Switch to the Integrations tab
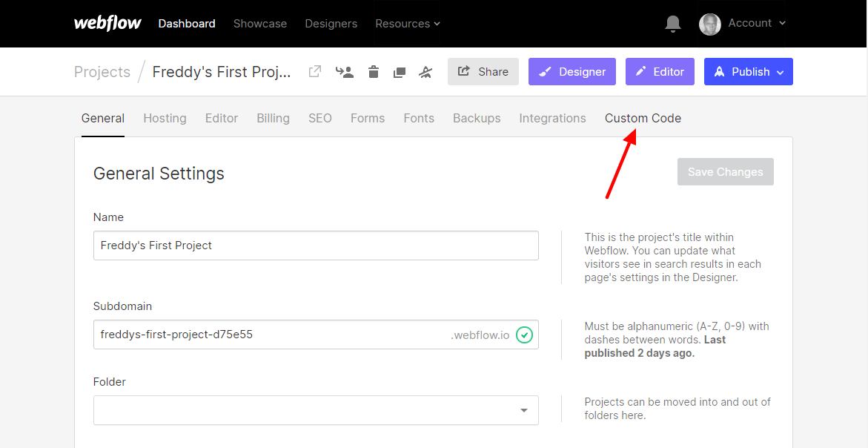Screen dimensions: 868x448 pos(552,118)
